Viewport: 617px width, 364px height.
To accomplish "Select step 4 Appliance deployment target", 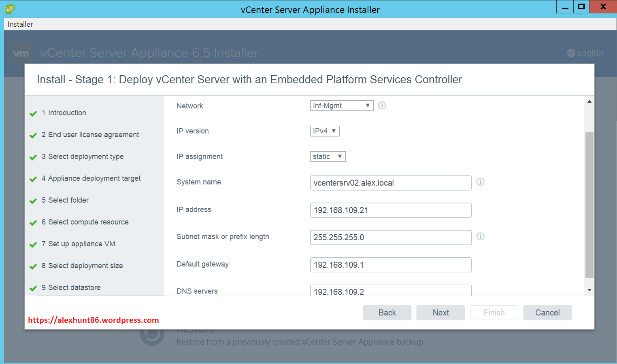I will (94, 178).
